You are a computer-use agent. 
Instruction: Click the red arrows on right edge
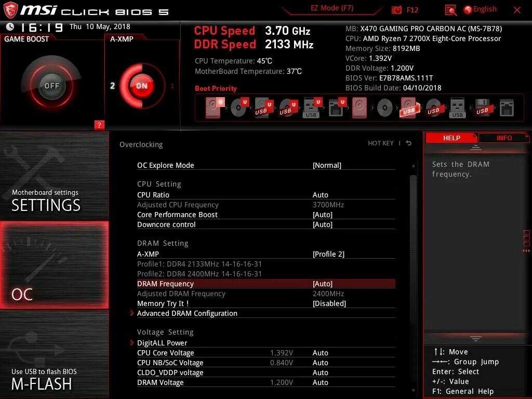526,251
